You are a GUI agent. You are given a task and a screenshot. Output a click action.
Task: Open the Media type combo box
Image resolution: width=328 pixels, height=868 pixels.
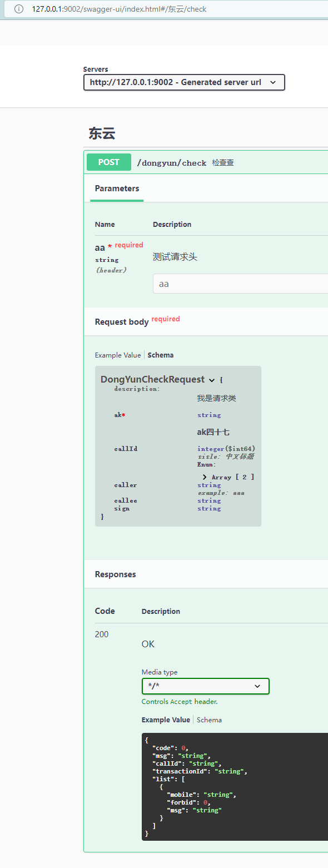point(205,686)
